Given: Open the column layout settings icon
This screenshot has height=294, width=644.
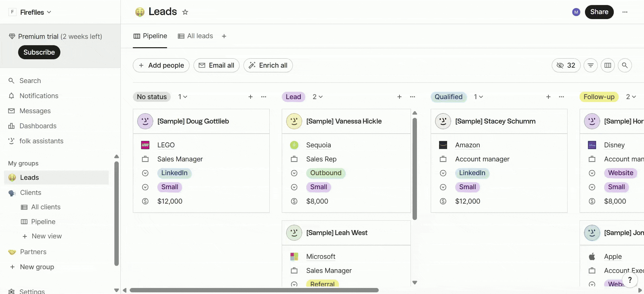Looking at the screenshot, I should [608, 65].
